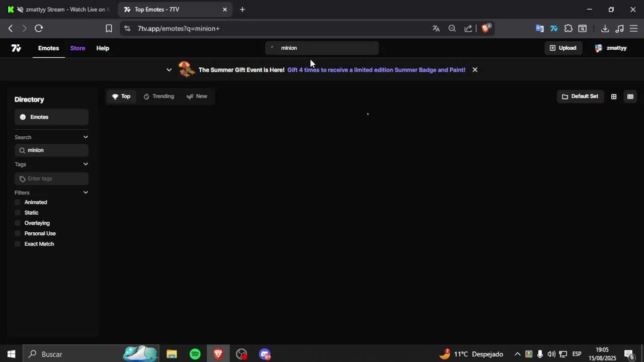Open Brave Shields lion icon
This screenshot has height=362, width=644.
pyautogui.click(x=486, y=29)
